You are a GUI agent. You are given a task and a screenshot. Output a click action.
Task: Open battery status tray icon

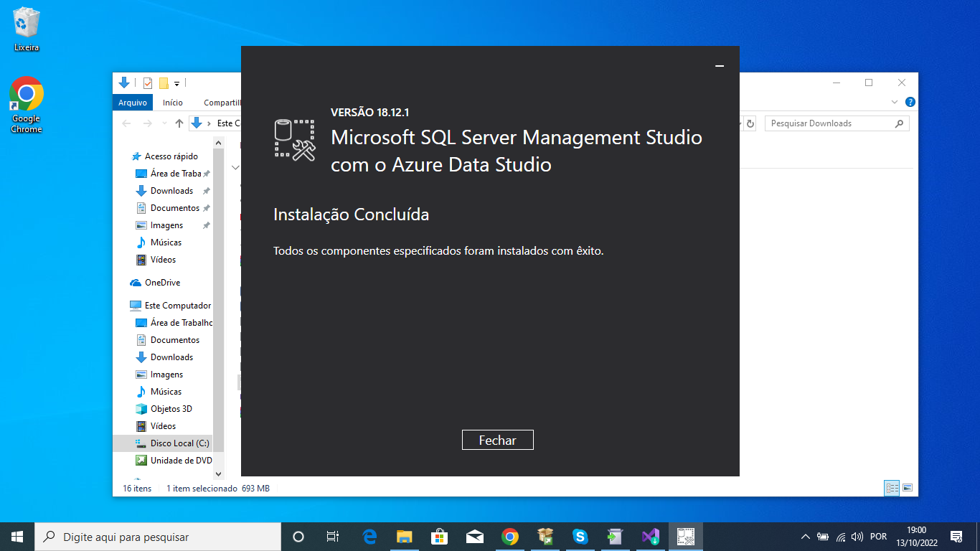[823, 537]
